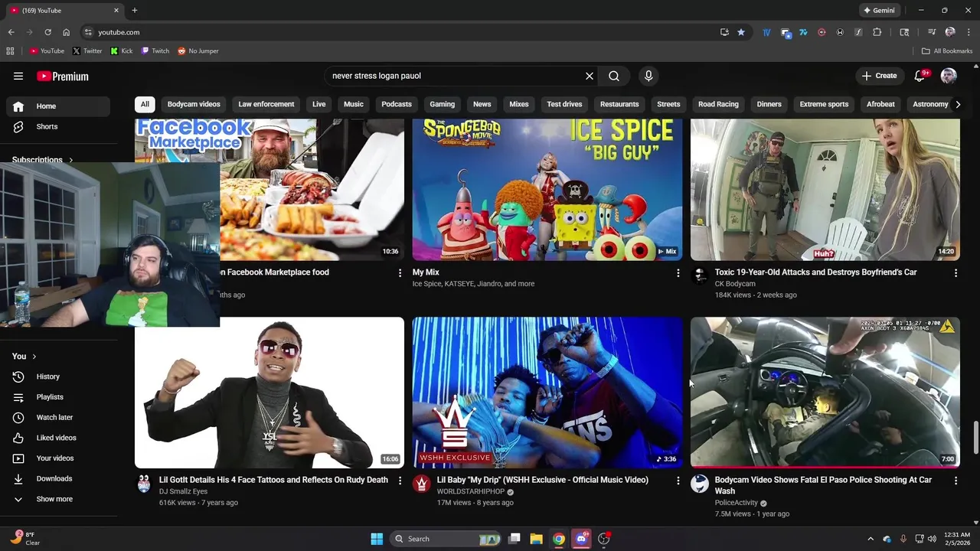Open options for Toxic 19-Year-Old video
This screenshot has width=980, height=551.
click(955, 272)
